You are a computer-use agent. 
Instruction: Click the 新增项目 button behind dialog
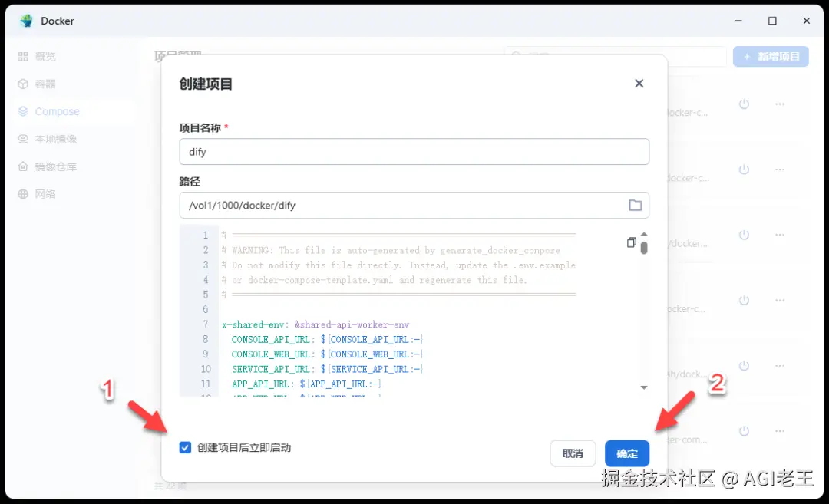[x=771, y=57]
